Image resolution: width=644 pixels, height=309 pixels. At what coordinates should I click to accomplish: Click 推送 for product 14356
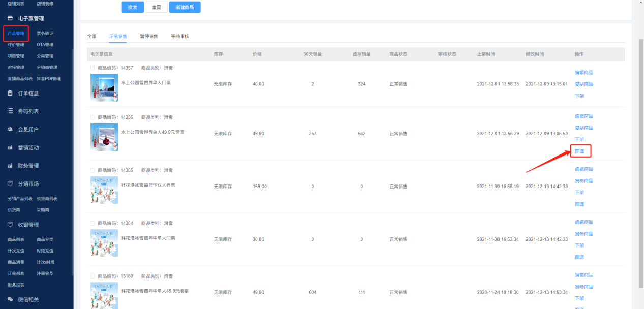tap(579, 151)
